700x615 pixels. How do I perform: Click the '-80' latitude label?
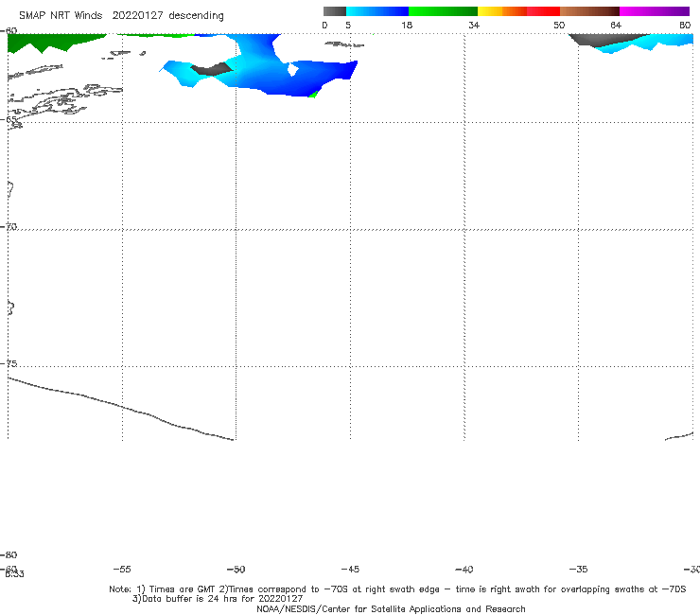point(9,554)
